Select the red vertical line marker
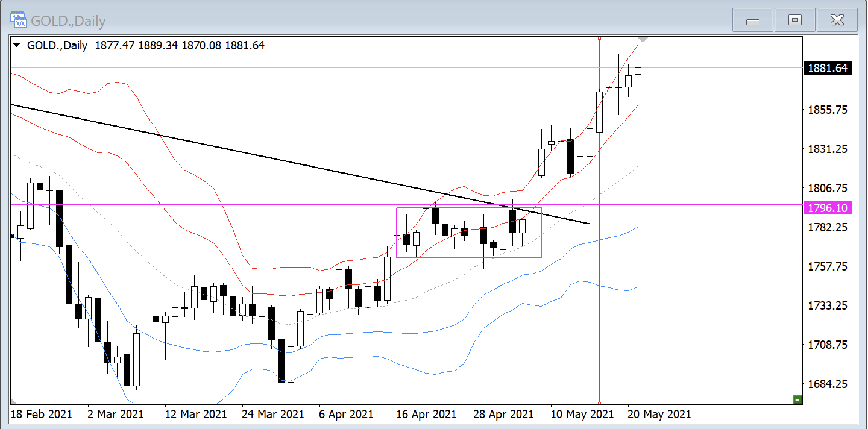 [599, 301]
